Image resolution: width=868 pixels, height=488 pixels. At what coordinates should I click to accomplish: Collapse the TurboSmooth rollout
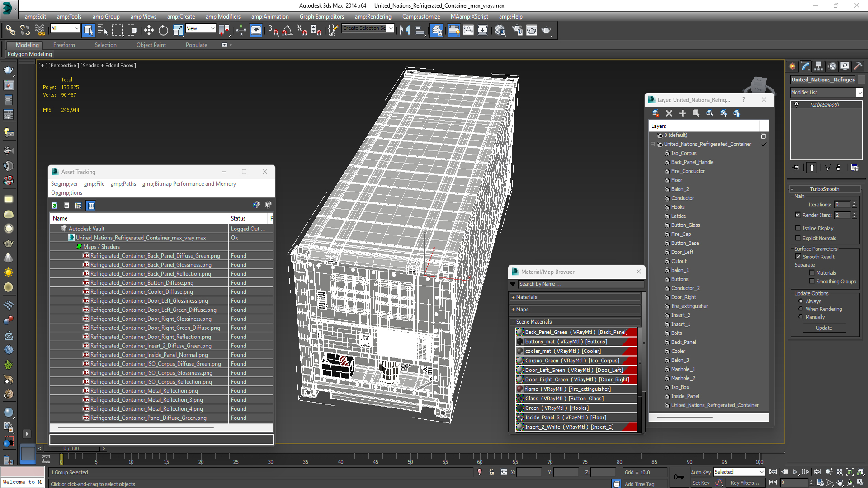click(x=824, y=189)
